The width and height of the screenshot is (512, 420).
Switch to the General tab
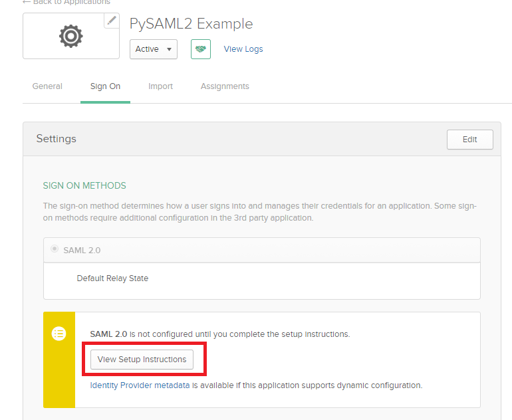(x=47, y=86)
